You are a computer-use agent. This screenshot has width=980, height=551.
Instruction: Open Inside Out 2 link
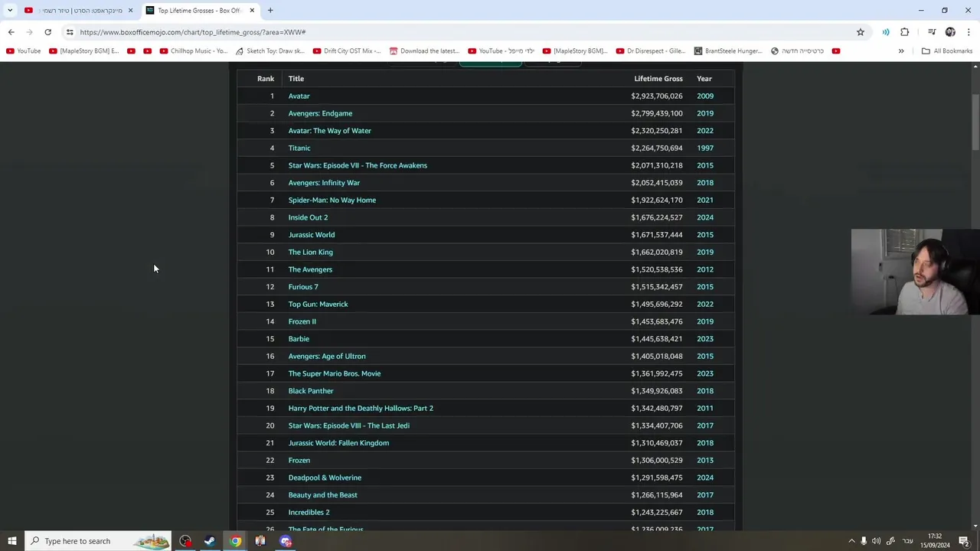click(308, 217)
